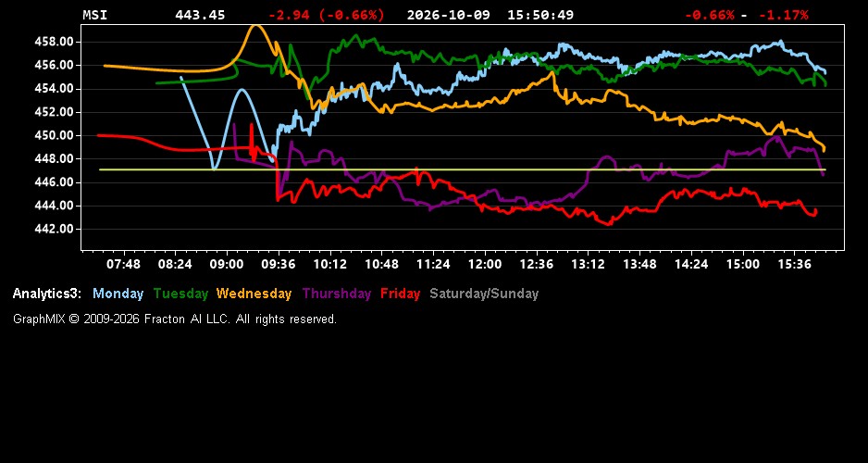This screenshot has width=868, height=463.
Task: Click the 15:36 time axis label
Action: pyautogui.click(x=794, y=265)
